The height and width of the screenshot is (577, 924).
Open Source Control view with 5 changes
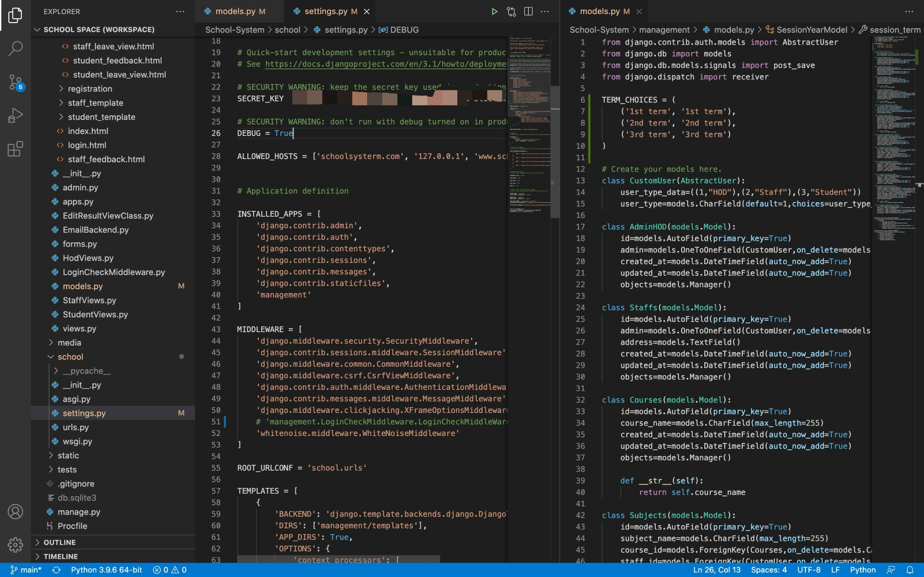(15, 82)
